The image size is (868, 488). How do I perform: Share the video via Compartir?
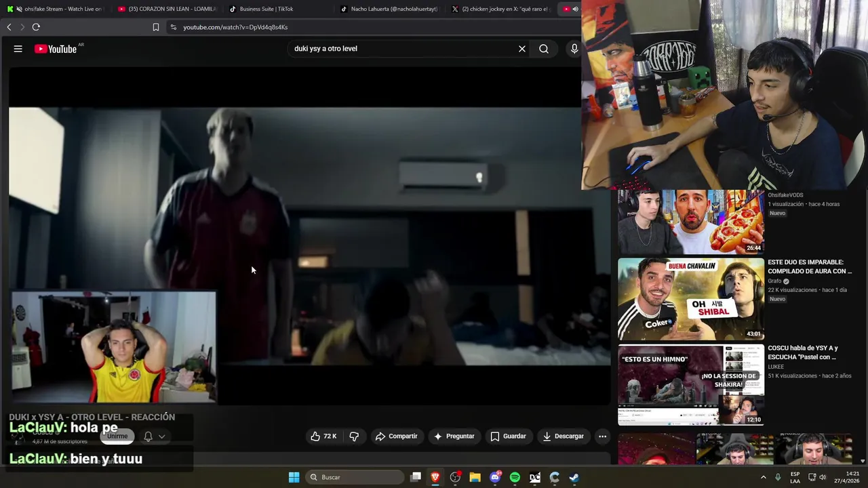(396, 436)
